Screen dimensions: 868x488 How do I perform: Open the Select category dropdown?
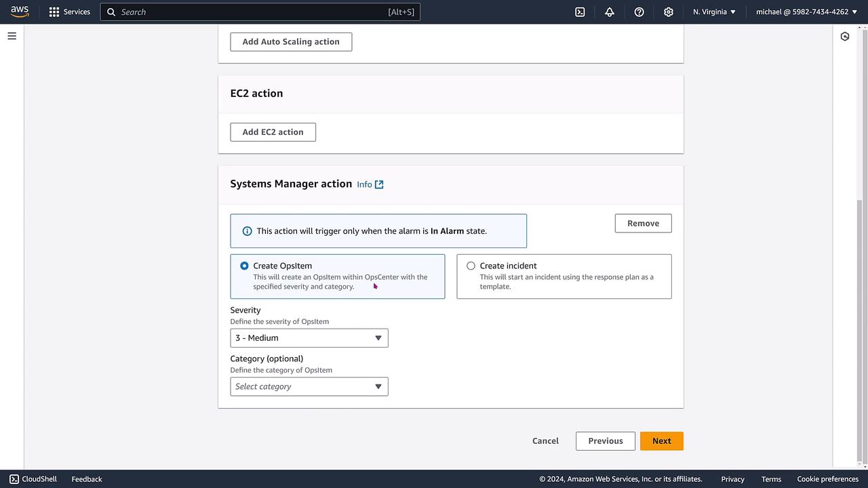309,387
